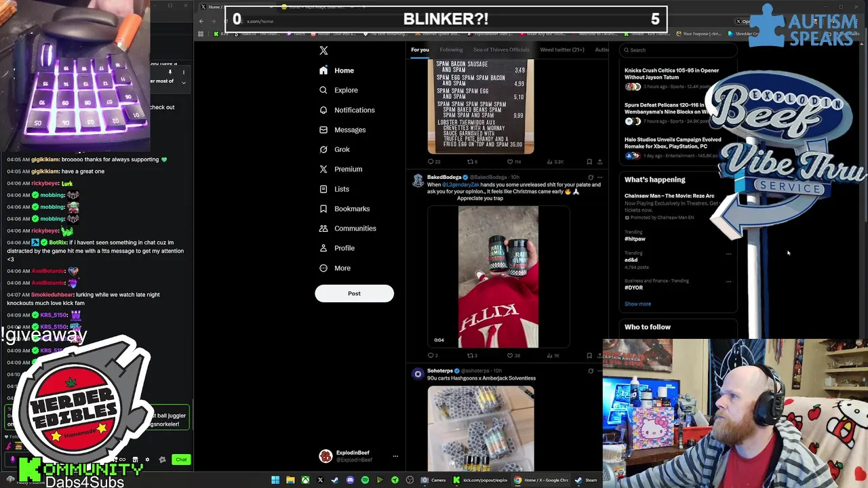
Task: Open Notifications in the X sidebar
Action: [x=347, y=110]
